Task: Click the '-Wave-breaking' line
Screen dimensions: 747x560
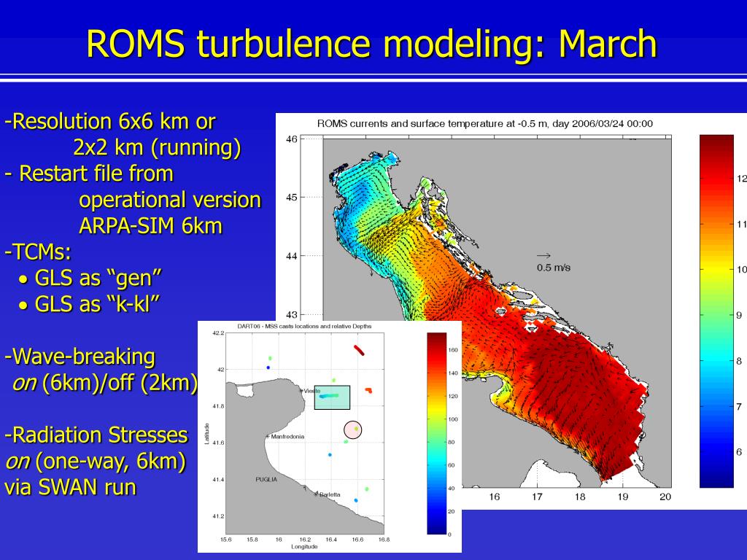Action: (x=80, y=357)
